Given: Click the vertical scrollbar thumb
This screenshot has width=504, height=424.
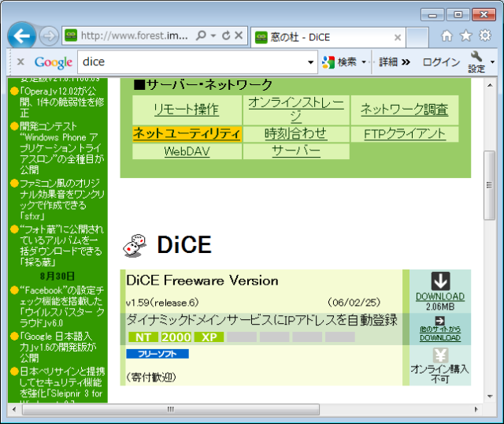Looking at the screenshot, I should [490, 185].
